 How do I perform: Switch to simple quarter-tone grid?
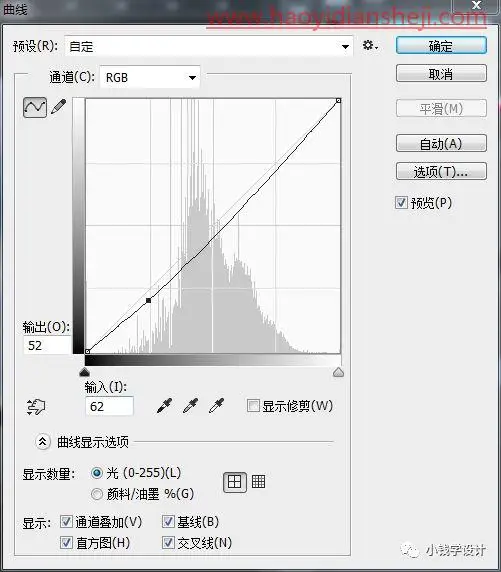click(x=235, y=482)
